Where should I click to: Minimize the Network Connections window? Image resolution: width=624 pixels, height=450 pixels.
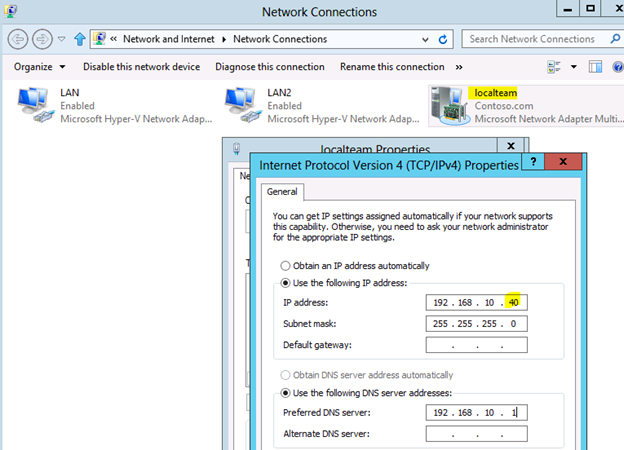(568, 9)
